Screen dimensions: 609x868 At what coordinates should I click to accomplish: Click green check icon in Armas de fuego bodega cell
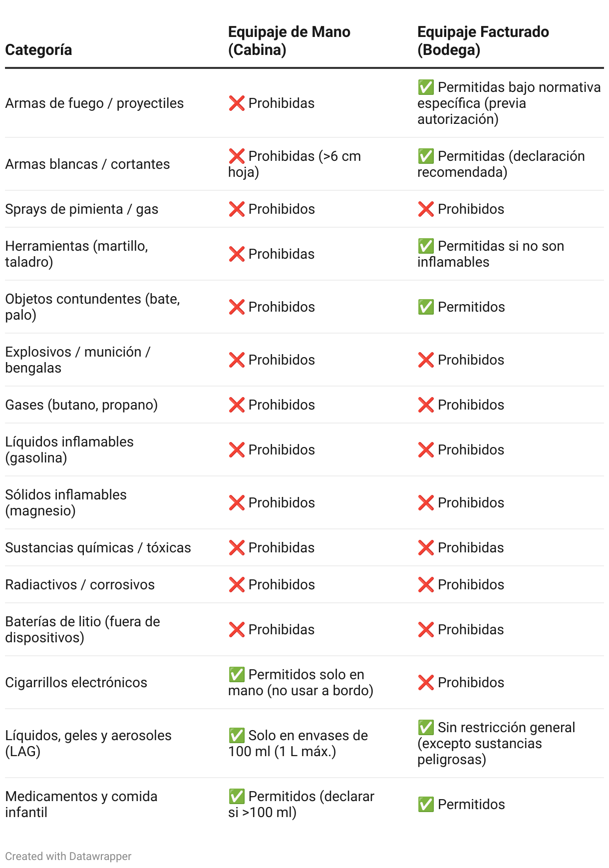(426, 87)
